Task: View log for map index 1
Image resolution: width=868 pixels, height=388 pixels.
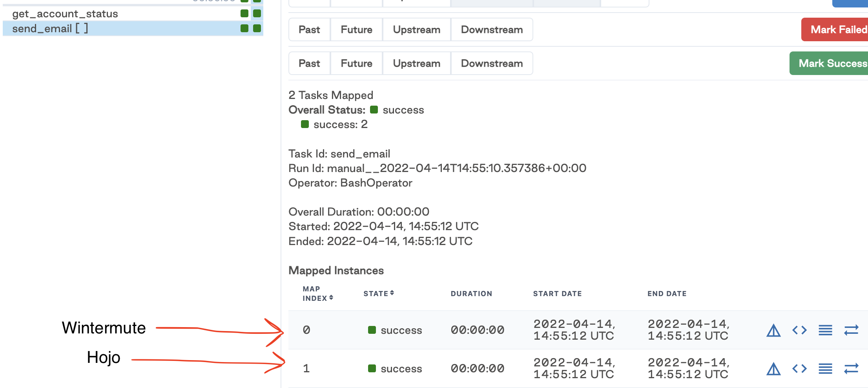Action: 825,368
